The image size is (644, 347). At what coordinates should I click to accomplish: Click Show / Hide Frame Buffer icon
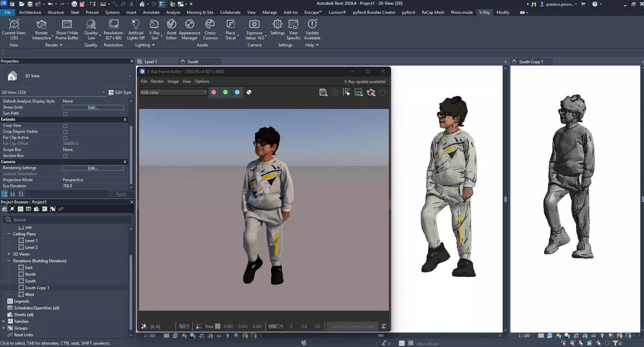click(67, 25)
